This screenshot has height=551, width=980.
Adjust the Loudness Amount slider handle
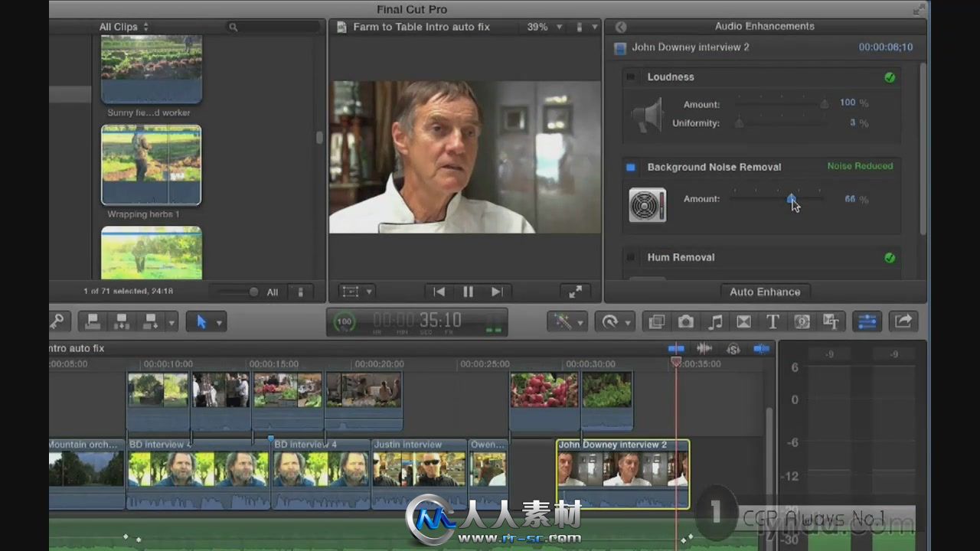[x=825, y=103]
